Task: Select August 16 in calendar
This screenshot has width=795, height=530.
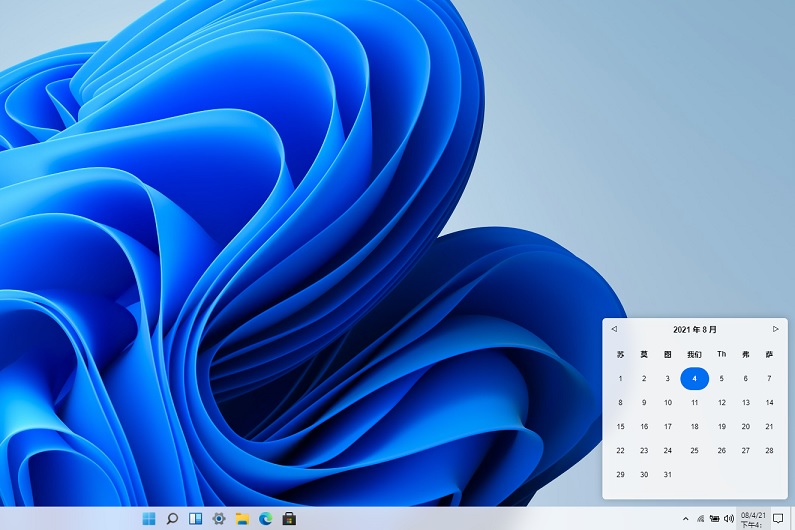Action: tap(644, 427)
